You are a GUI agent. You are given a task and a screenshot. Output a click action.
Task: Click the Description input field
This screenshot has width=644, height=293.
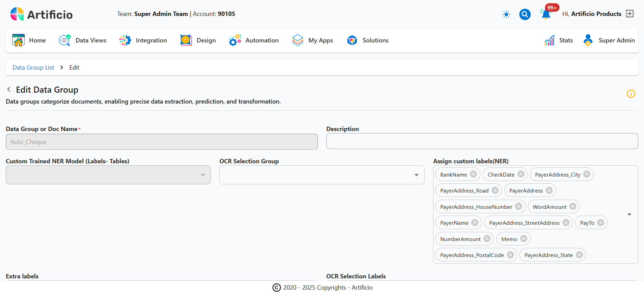pyautogui.click(x=482, y=141)
